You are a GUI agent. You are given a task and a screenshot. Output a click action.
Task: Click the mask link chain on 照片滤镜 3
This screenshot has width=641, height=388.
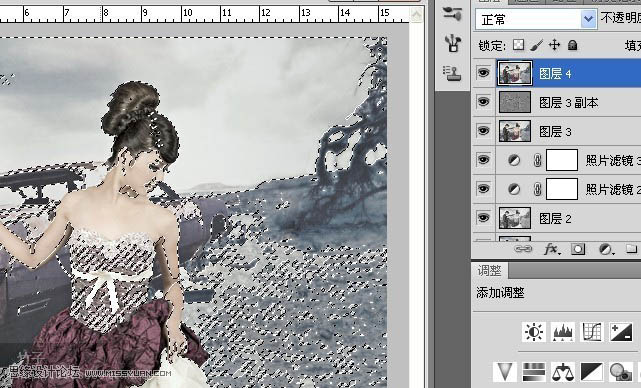(x=538, y=160)
